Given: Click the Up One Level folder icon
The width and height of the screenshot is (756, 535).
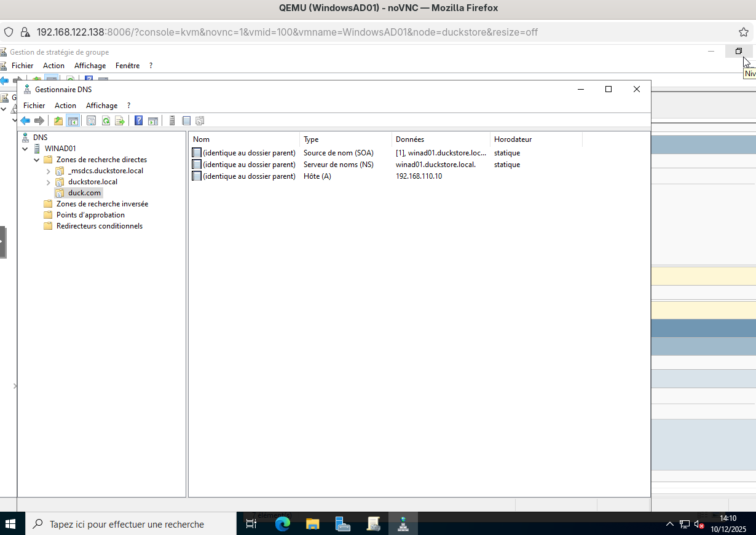Looking at the screenshot, I should [x=58, y=120].
